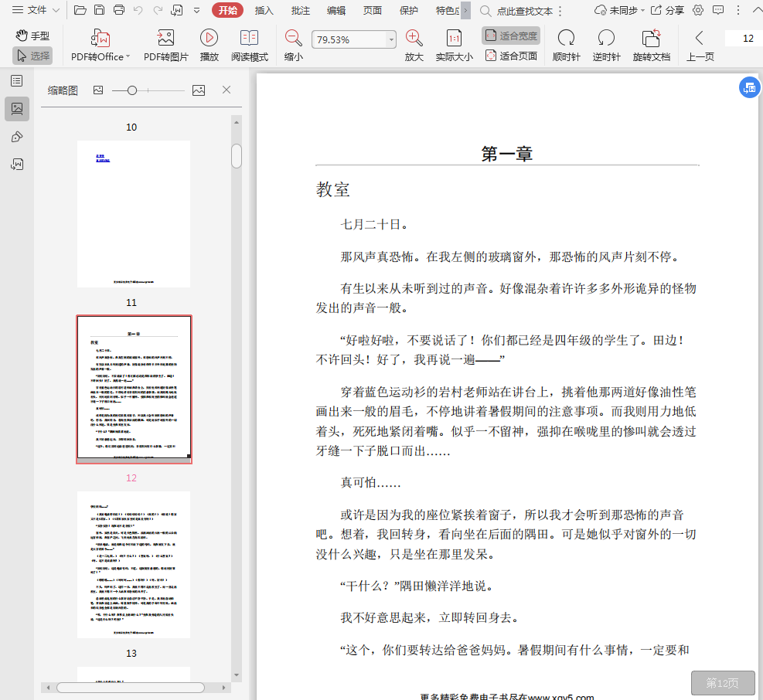Viewport: 763px width, 700px height.
Task: Rotate page 顺时针 clockwise
Action: tap(566, 46)
